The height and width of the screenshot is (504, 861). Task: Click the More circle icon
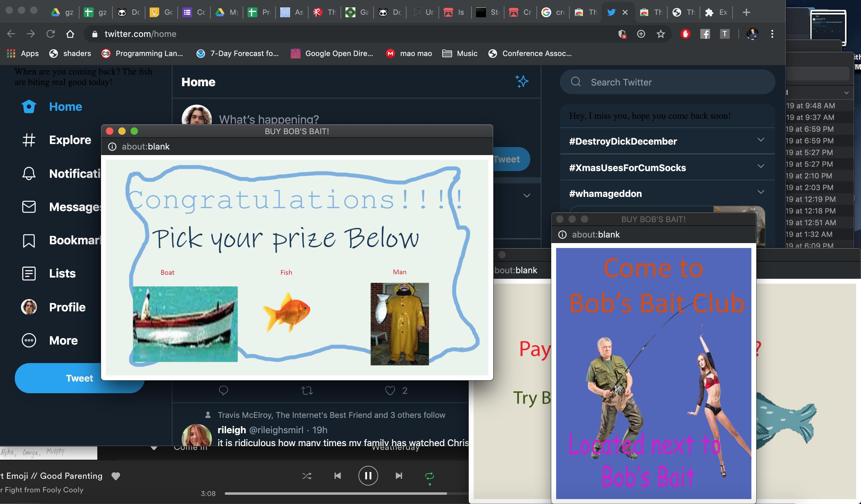[x=29, y=340]
